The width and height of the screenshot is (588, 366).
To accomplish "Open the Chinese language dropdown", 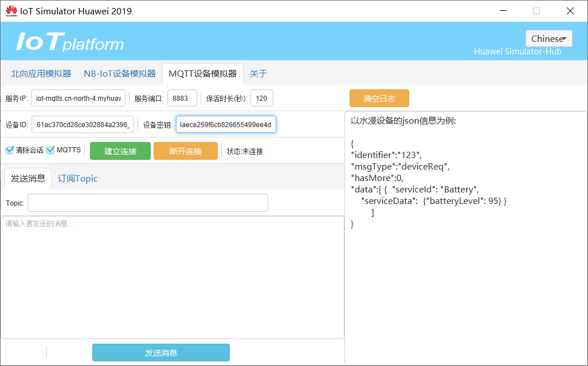I will pos(548,38).
